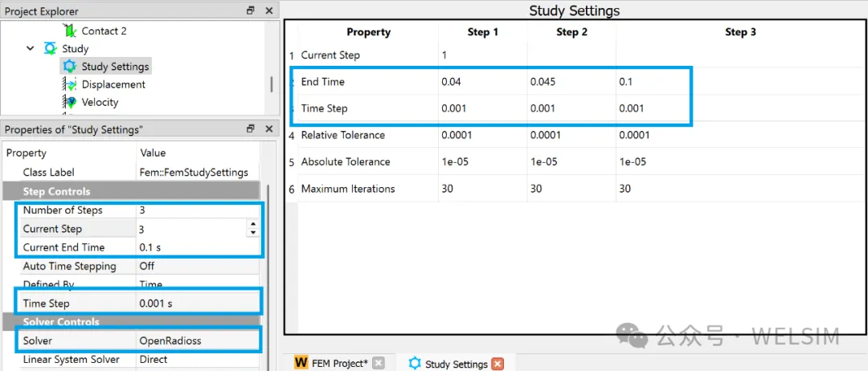This screenshot has width=868, height=371.
Task: Select the Step 2 End Time cell 0.045
Action: [571, 82]
